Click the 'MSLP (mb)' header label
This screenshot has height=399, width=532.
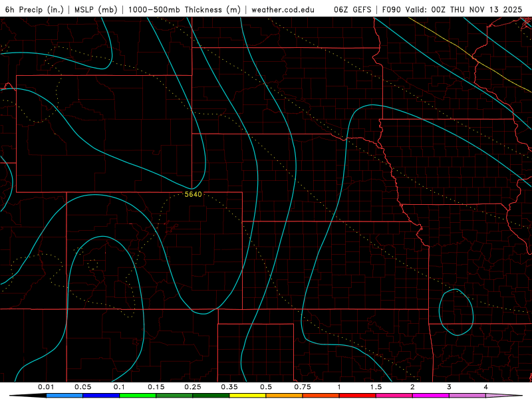click(x=96, y=9)
